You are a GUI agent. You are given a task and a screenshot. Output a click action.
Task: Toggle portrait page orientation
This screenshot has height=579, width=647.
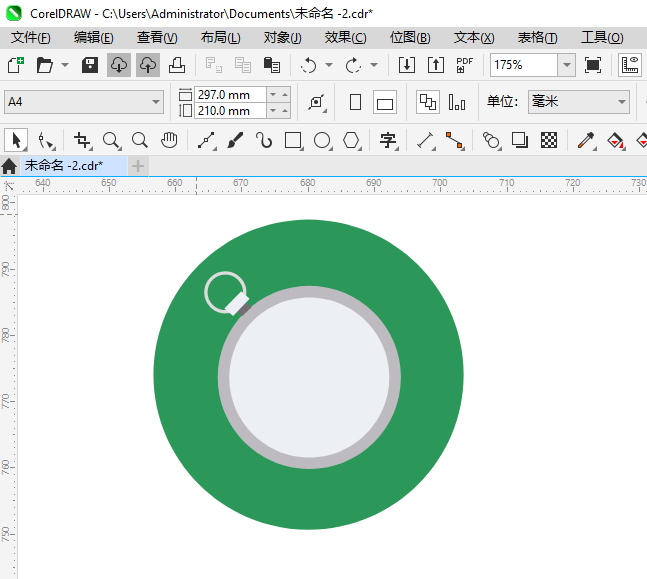coord(355,102)
